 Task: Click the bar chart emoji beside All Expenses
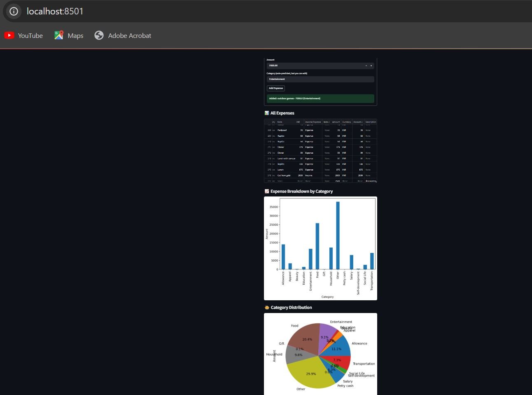(266, 113)
